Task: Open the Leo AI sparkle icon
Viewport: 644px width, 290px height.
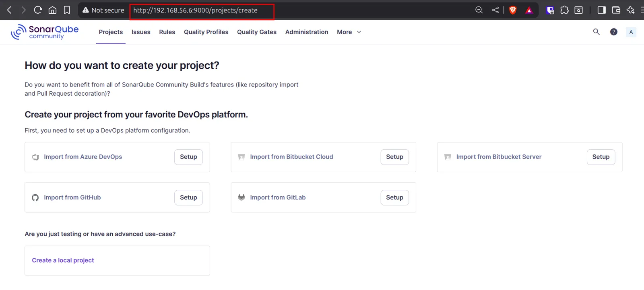Action: 630,10
